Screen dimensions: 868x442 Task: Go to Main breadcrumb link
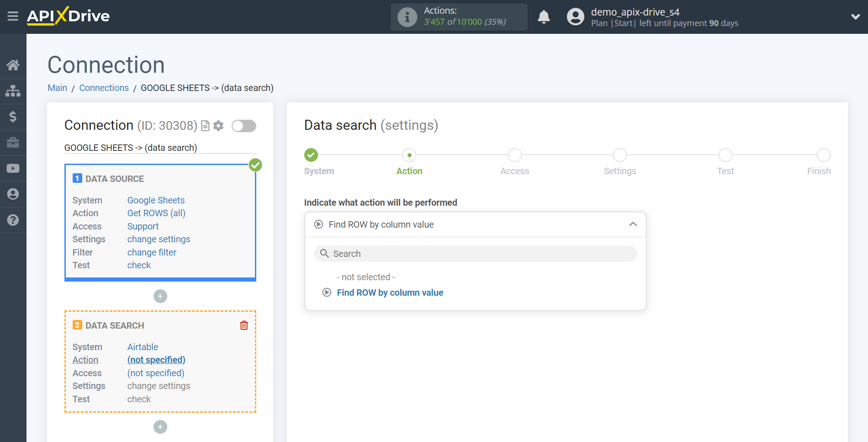click(x=58, y=88)
